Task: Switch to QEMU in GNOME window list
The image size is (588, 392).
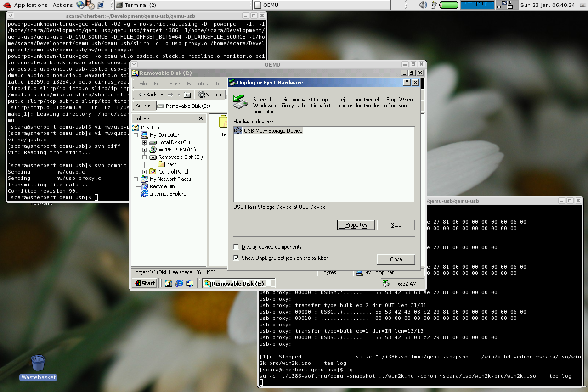Action: point(322,5)
